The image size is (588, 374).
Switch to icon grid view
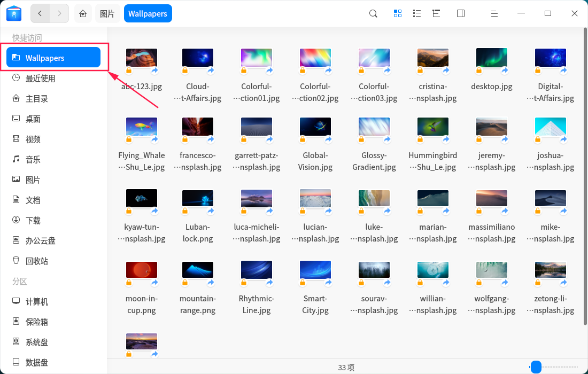tap(398, 14)
